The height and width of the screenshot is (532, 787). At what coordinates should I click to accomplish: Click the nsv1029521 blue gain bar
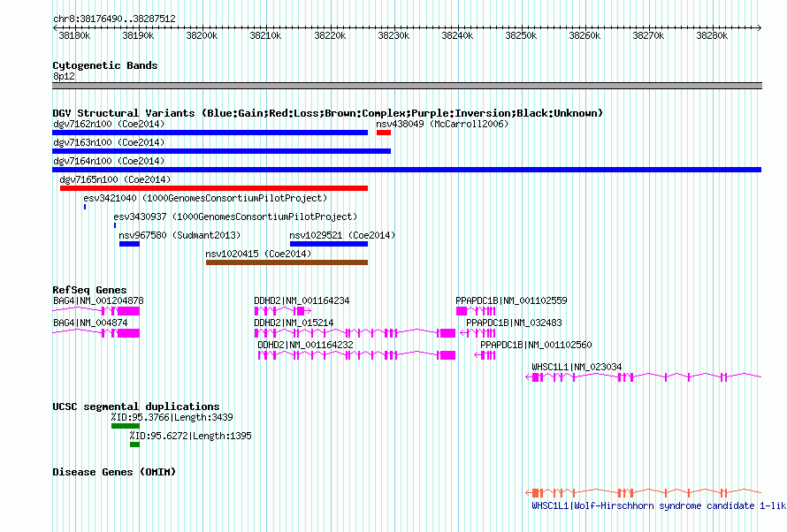tap(329, 244)
